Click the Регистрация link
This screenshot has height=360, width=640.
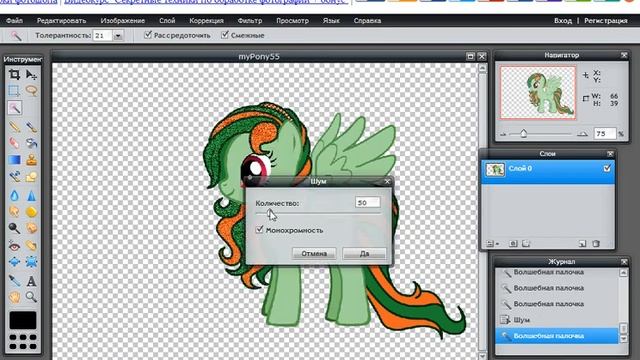(x=606, y=20)
